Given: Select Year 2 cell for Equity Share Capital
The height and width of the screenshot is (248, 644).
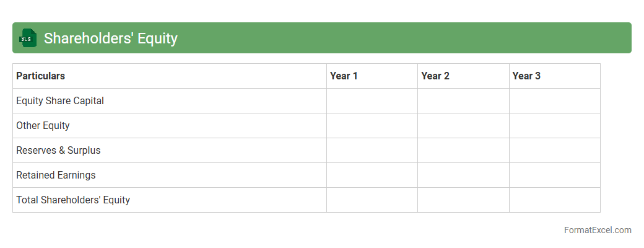Looking at the screenshot, I should 463,100.
